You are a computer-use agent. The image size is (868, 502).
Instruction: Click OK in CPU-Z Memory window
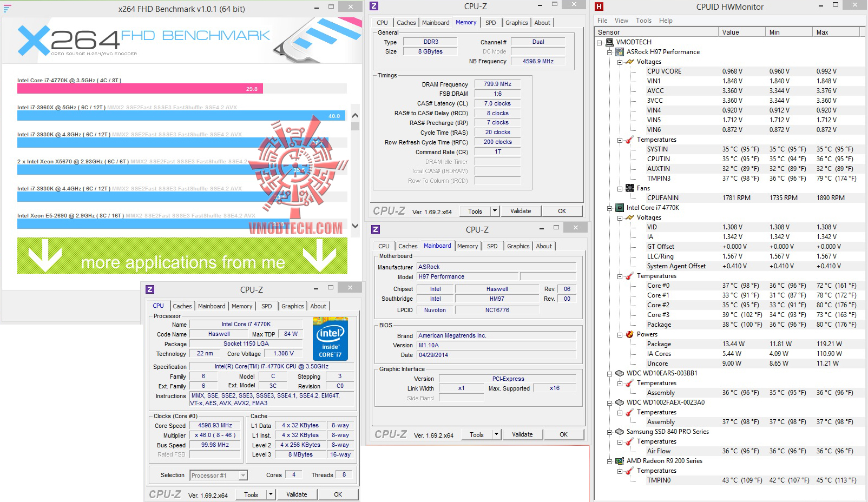coord(562,211)
